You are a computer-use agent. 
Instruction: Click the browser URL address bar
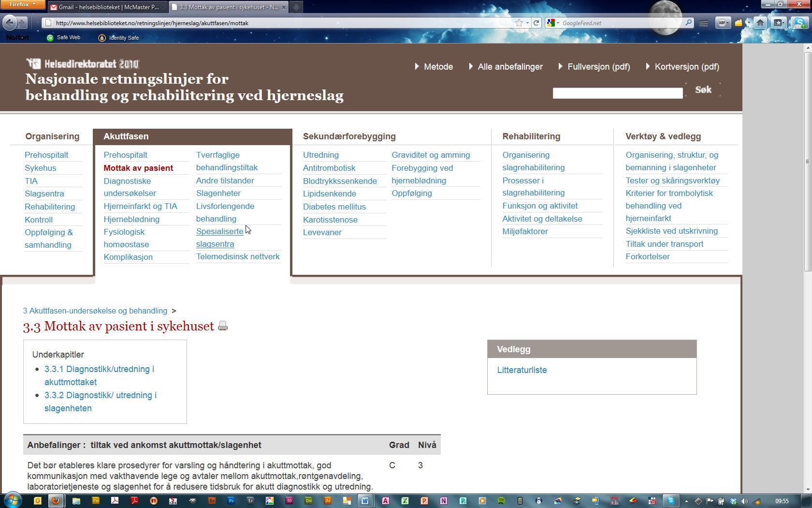click(x=280, y=23)
